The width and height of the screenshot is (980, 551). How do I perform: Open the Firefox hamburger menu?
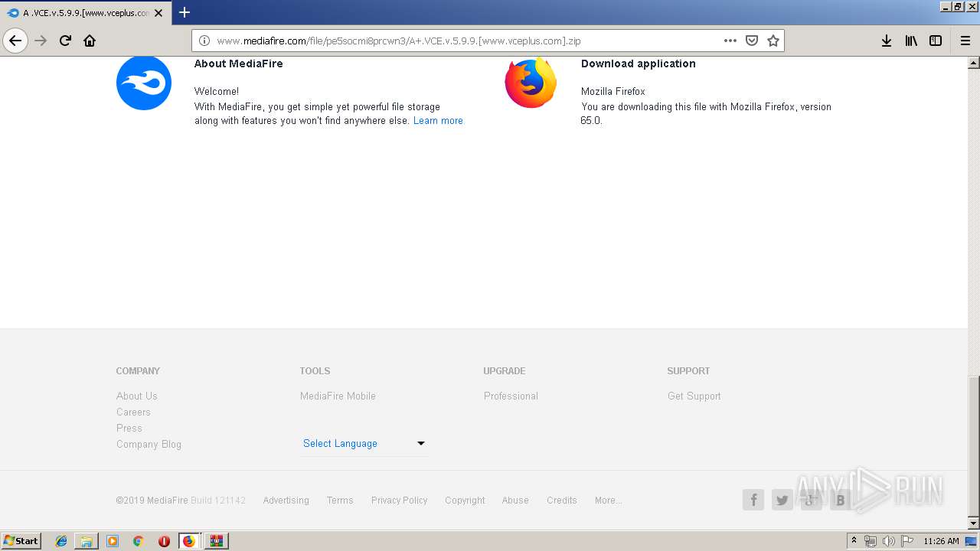(x=965, y=41)
